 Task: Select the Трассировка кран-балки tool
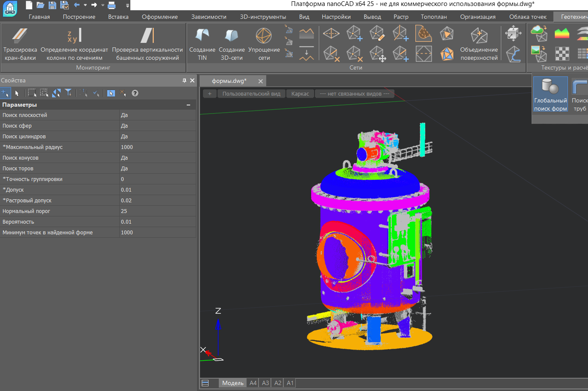(x=20, y=43)
